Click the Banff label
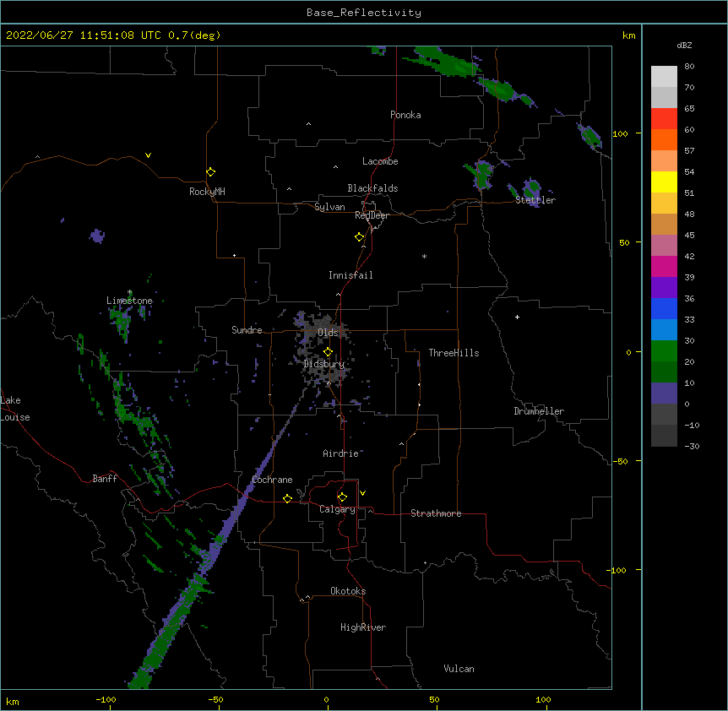 pyautogui.click(x=105, y=479)
